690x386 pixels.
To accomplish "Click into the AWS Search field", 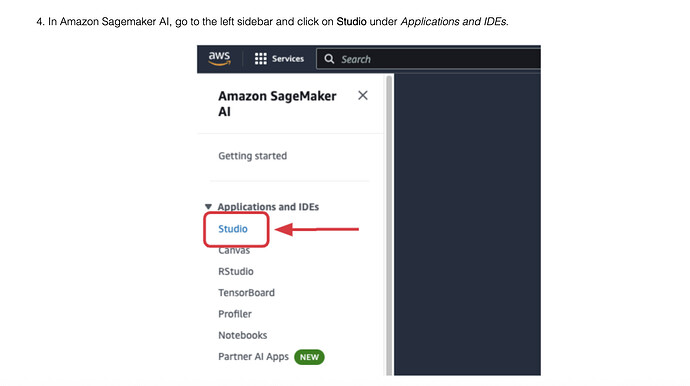I will [x=428, y=59].
